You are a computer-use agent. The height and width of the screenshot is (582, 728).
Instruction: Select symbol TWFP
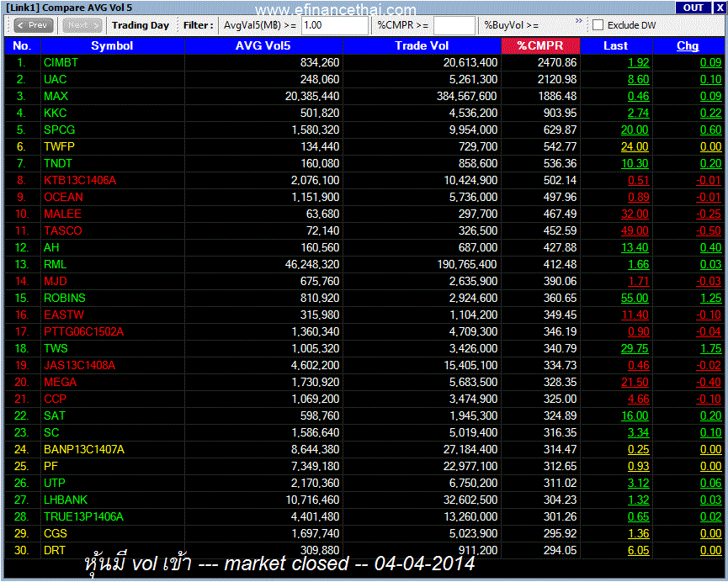tap(59, 146)
